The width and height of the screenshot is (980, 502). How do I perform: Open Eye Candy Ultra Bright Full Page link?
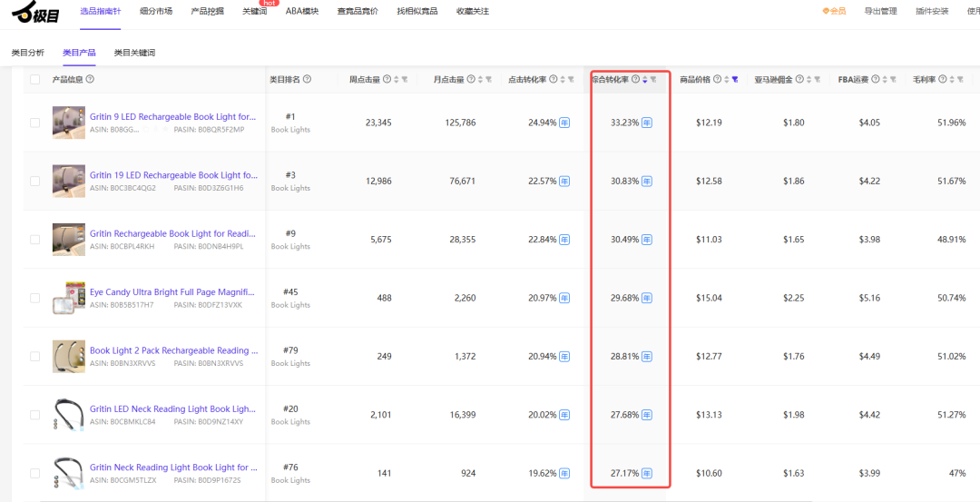pyautogui.click(x=173, y=292)
